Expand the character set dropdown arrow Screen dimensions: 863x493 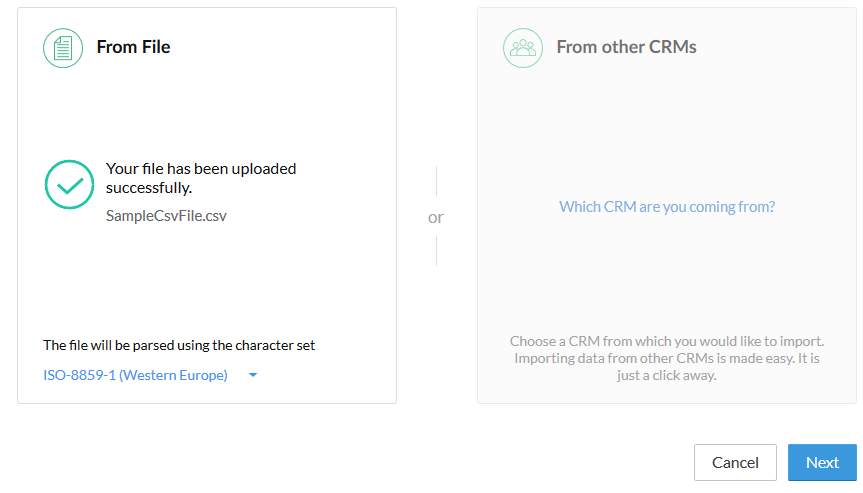click(253, 375)
